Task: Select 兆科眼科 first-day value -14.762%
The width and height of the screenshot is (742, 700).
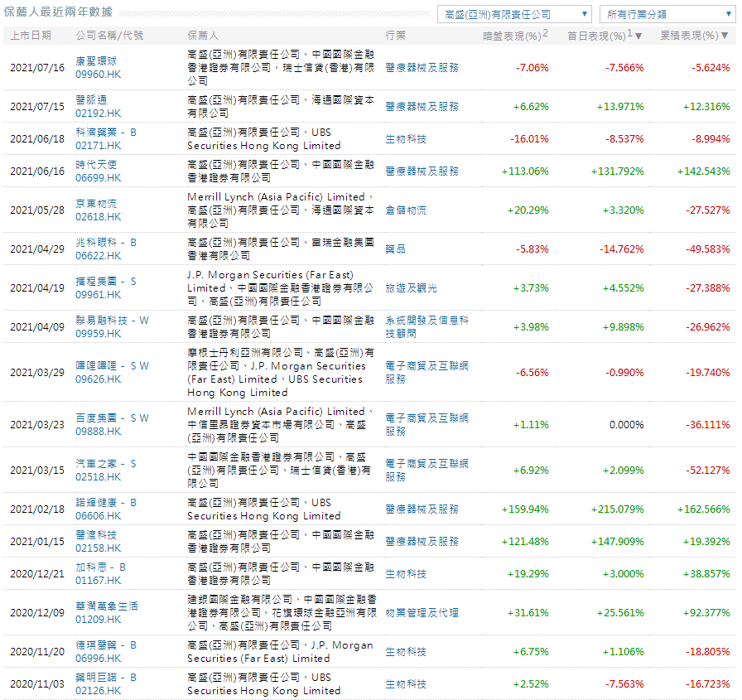Action: (x=622, y=249)
